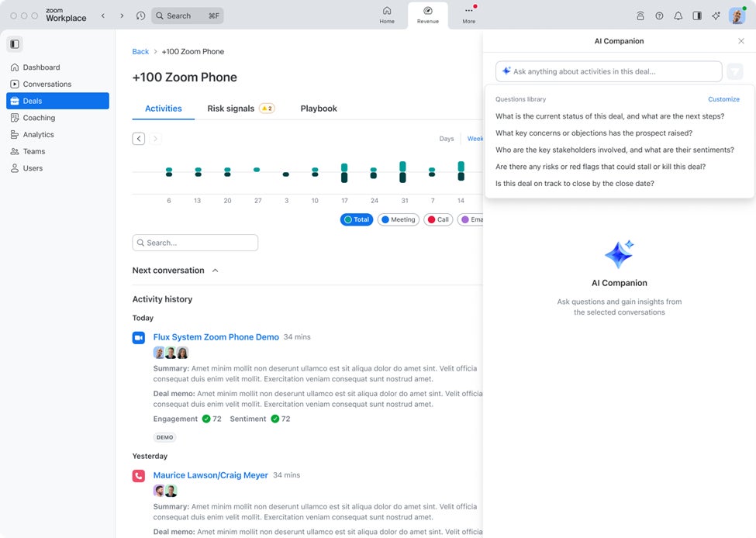Open the Home tab

click(x=387, y=15)
